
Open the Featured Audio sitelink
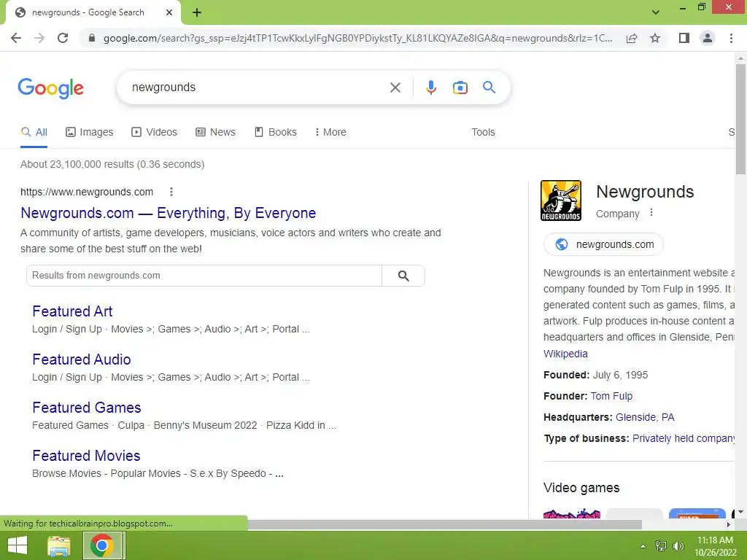pos(82,359)
